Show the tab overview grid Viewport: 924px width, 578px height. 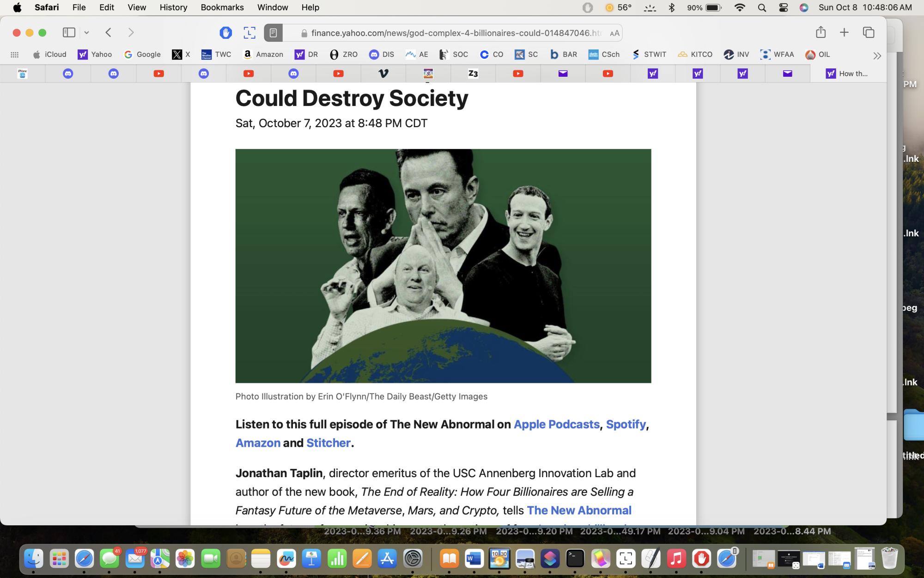click(869, 32)
